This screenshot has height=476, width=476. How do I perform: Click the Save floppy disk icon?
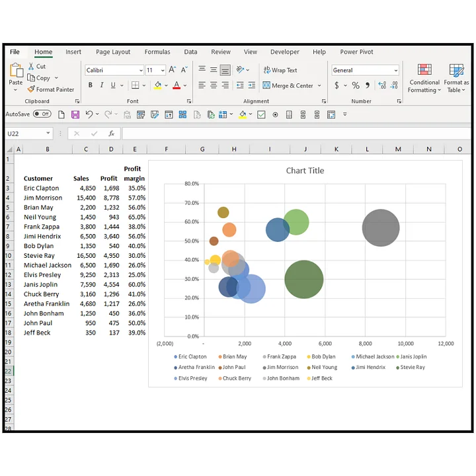(x=75, y=114)
